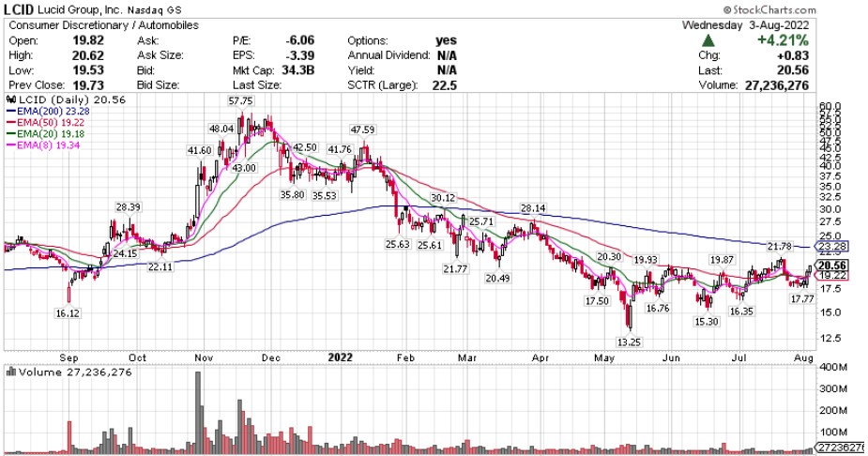Click the Last Size label
This screenshot has width=868, height=456.
(x=256, y=85)
